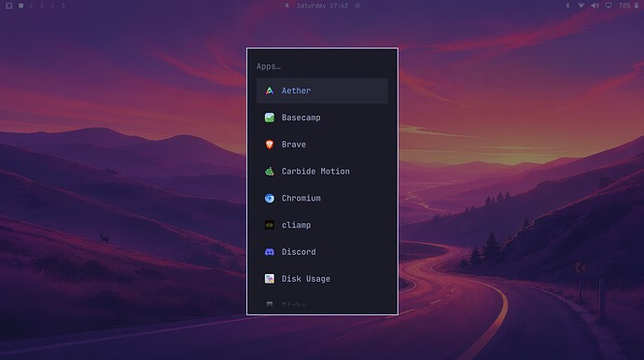Click the Aether app icon
644x360 pixels.
coord(270,90)
